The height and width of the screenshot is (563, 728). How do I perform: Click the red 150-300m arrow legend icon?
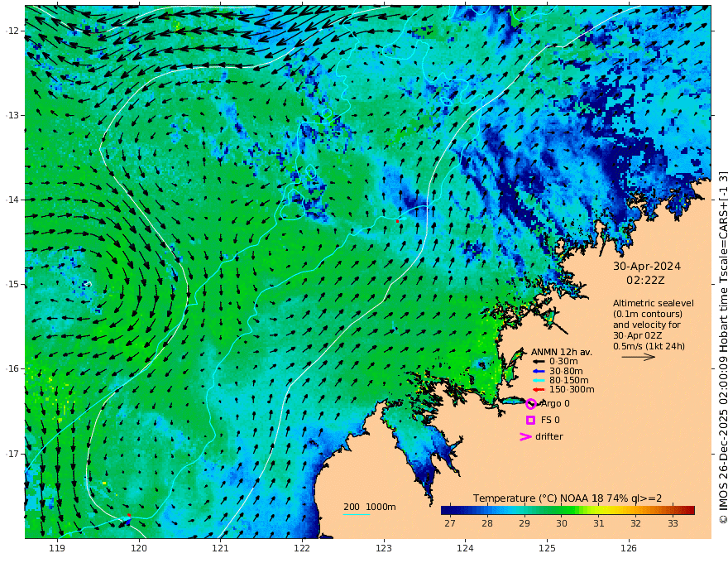(x=538, y=389)
